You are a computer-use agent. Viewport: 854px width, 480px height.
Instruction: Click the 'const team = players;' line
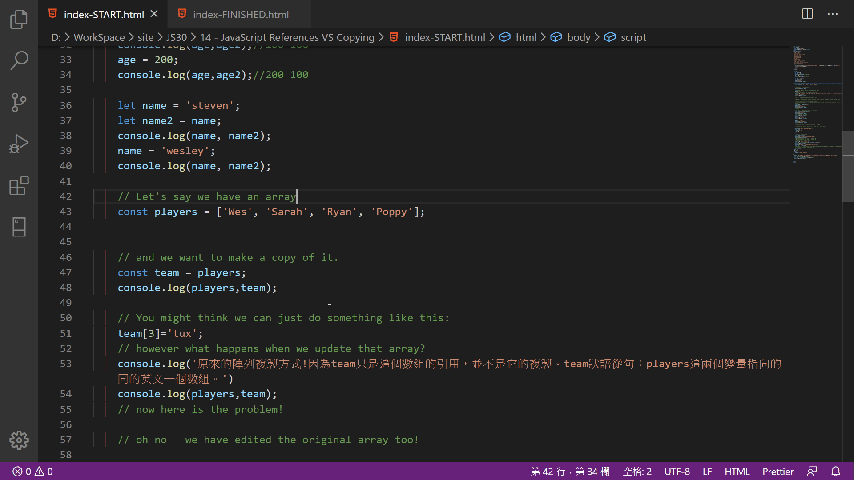pyautogui.click(x=181, y=272)
